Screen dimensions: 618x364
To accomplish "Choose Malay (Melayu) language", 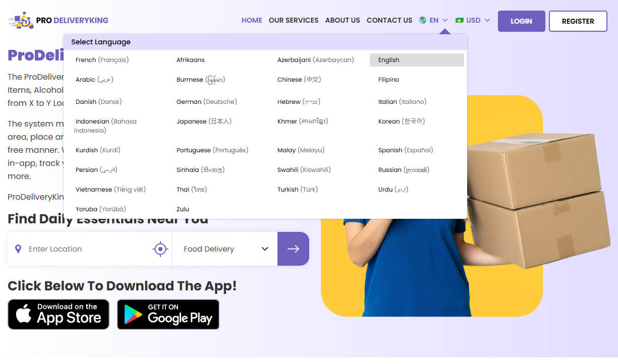I will coord(301,150).
